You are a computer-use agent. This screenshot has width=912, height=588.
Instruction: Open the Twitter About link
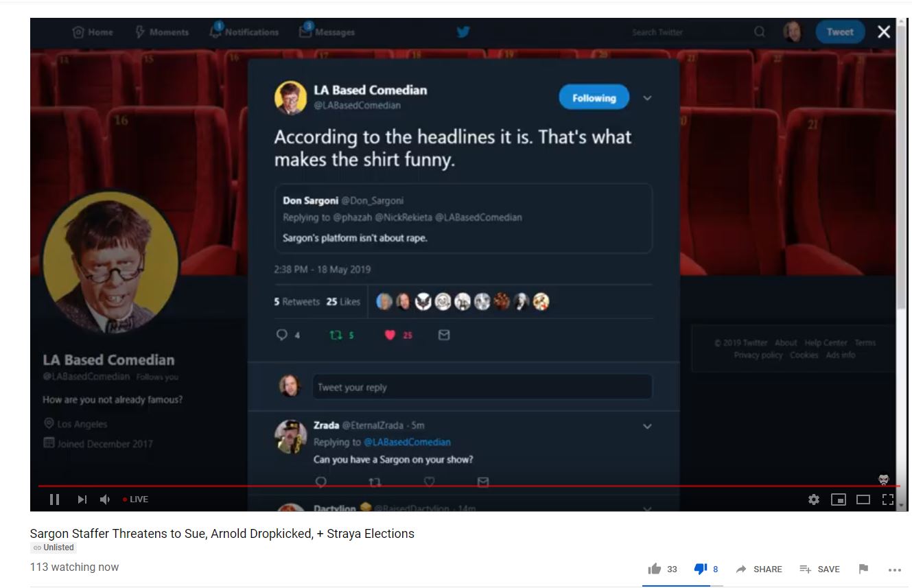(786, 343)
